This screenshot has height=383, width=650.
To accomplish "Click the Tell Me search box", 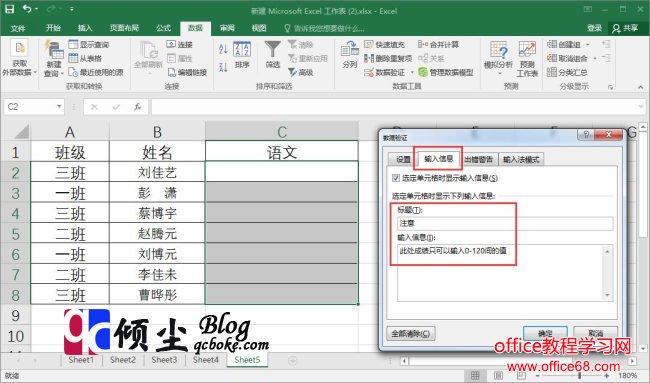I will click(x=324, y=28).
